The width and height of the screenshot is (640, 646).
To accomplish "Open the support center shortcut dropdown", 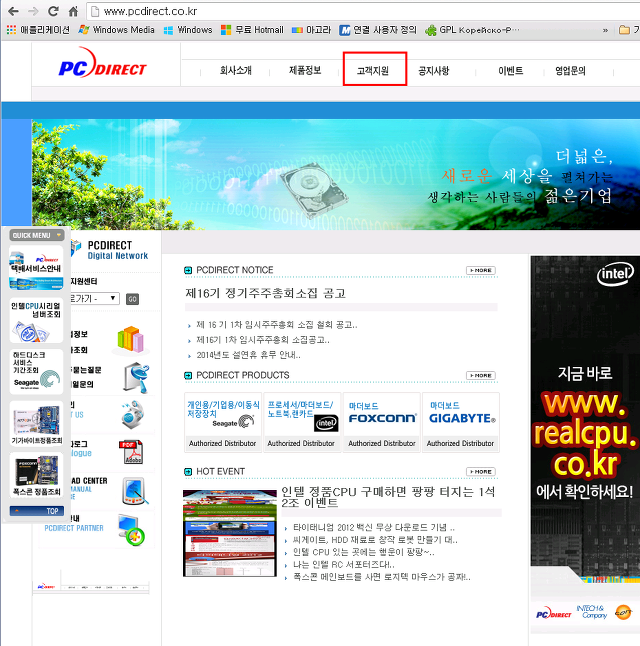I will [x=94, y=299].
